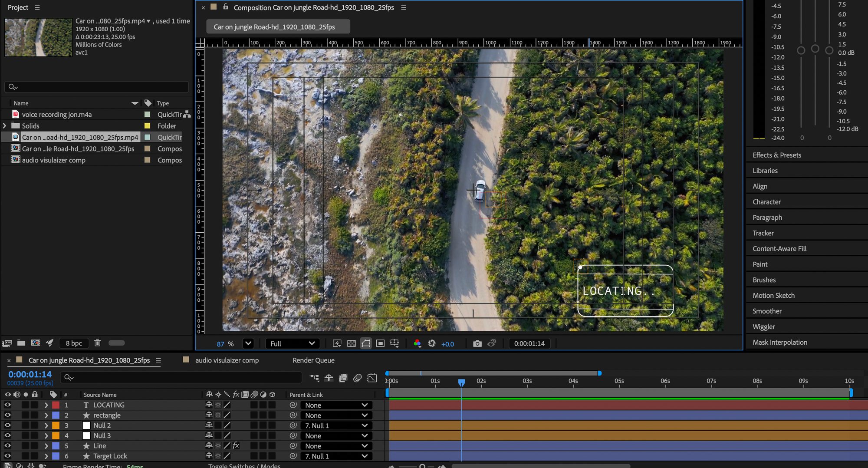This screenshot has height=468, width=868.
Task: Toggle visibility of the Target Lock layer
Action: click(7, 456)
